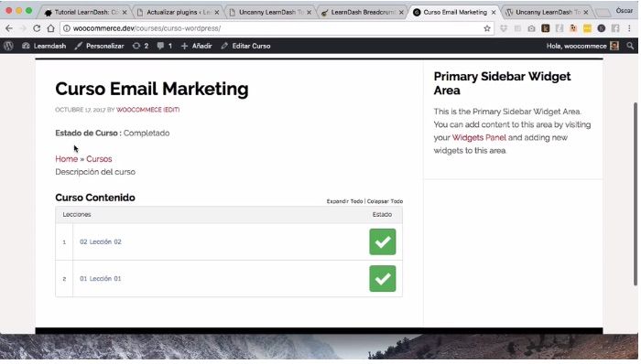The height and width of the screenshot is (364, 641).
Task: Open the Facebook extension icon
Action: [615, 28]
